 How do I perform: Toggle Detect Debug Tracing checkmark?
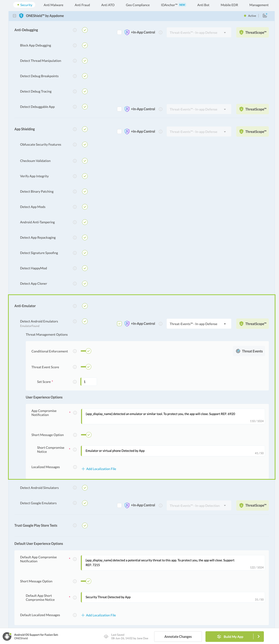85,91
